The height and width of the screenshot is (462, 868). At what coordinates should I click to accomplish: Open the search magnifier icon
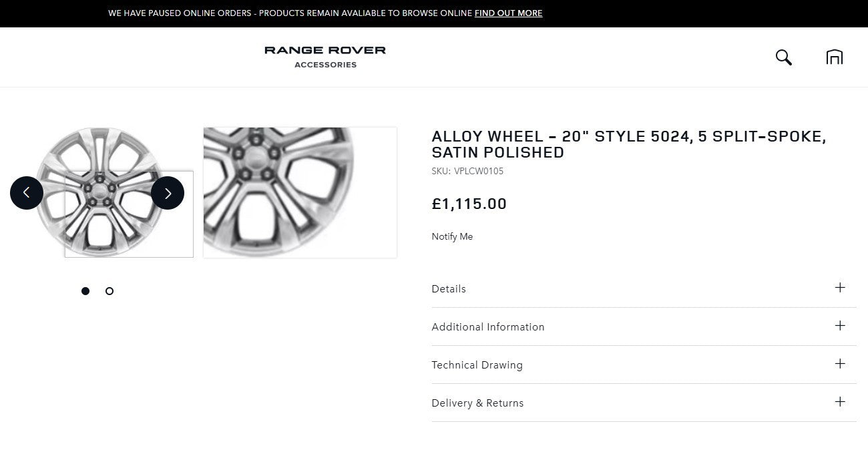click(783, 57)
